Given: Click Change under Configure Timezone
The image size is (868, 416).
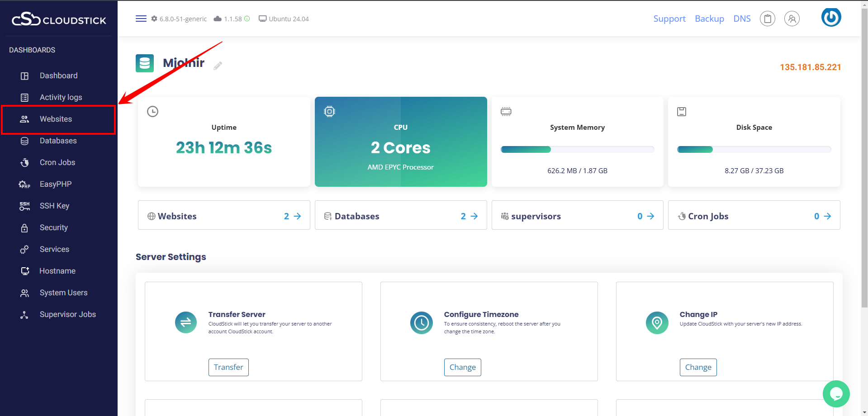Looking at the screenshot, I should [x=462, y=367].
